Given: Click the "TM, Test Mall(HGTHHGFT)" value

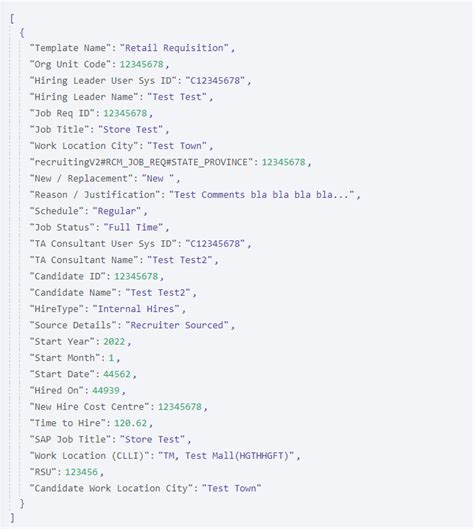Looking at the screenshot, I should click(226, 456).
